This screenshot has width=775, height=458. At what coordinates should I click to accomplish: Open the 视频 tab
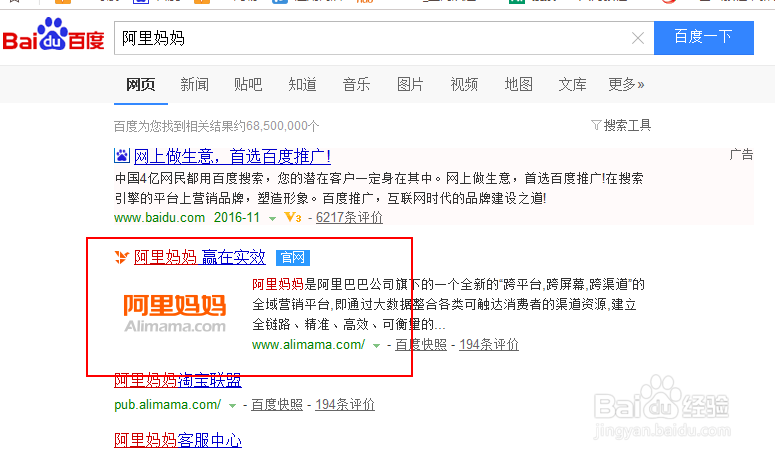coord(464,84)
